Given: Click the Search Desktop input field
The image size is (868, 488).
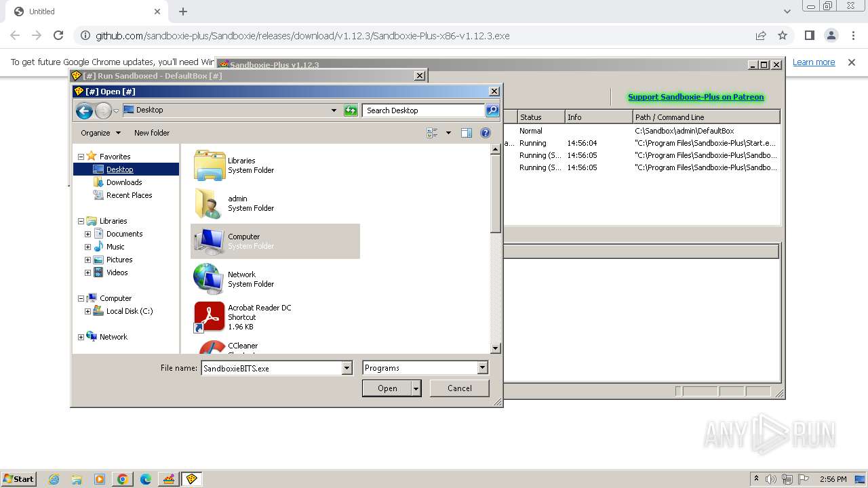Looking at the screenshot, I should 423,110.
